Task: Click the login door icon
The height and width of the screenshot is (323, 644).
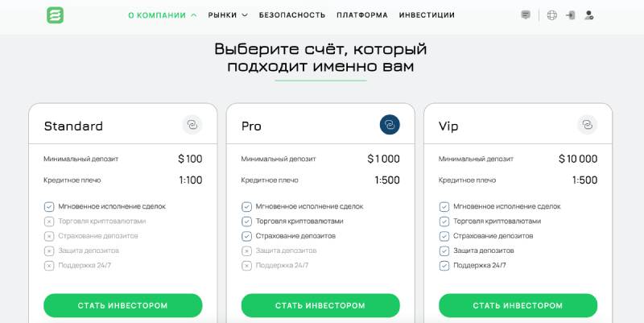Action: [571, 14]
